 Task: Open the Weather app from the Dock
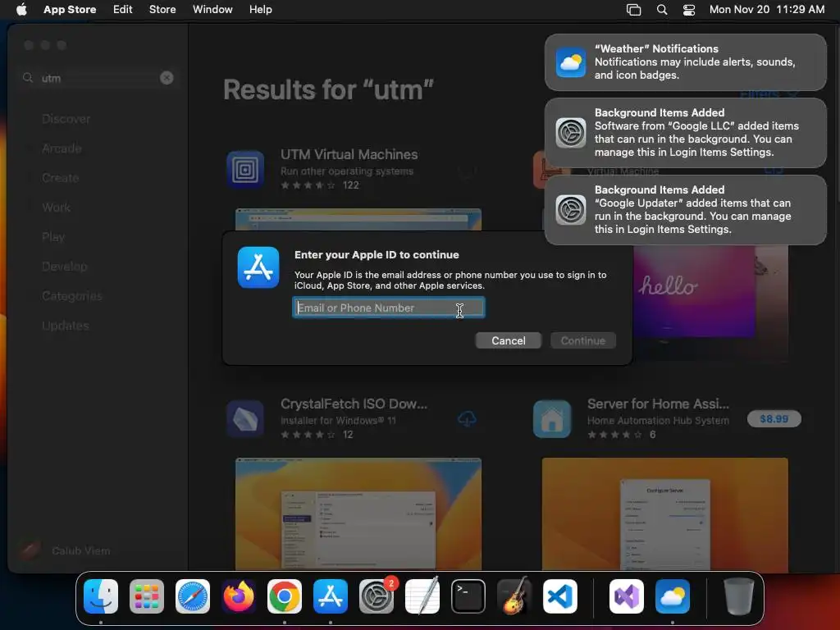pos(673,596)
